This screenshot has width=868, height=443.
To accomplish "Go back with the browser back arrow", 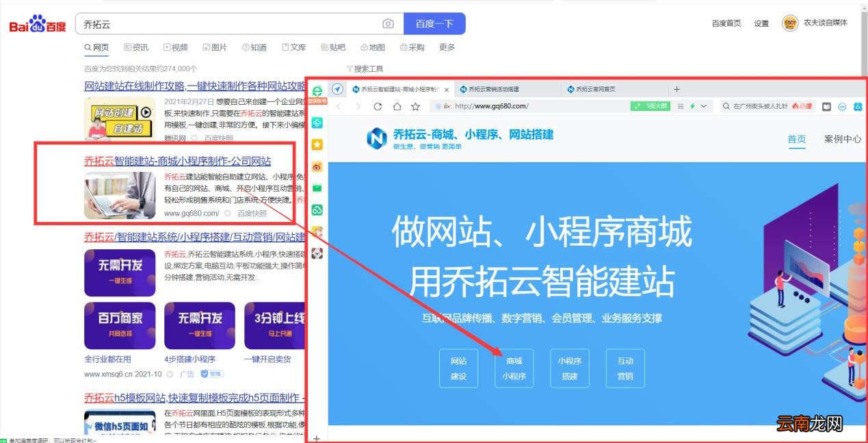I will click(x=339, y=107).
